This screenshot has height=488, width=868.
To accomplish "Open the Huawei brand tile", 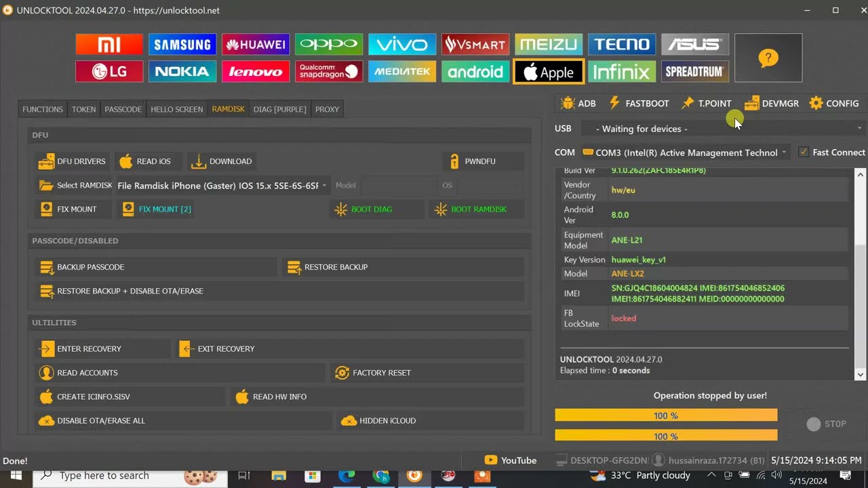I will 256,45.
